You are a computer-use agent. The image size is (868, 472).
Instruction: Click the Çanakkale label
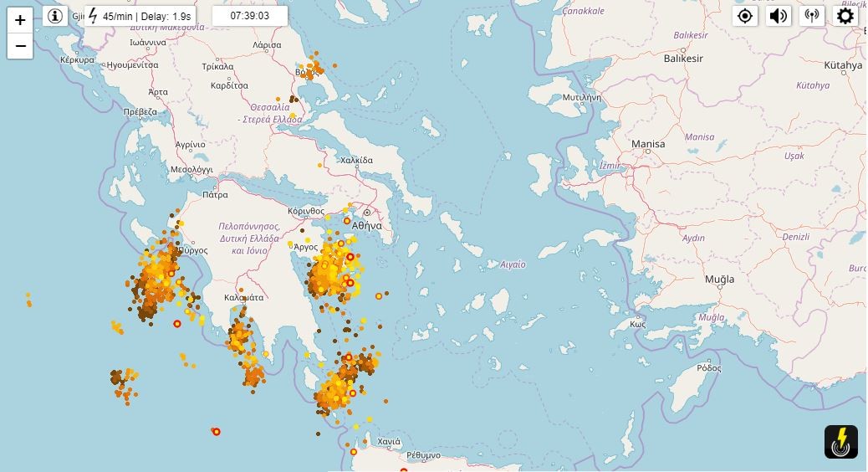pos(584,11)
